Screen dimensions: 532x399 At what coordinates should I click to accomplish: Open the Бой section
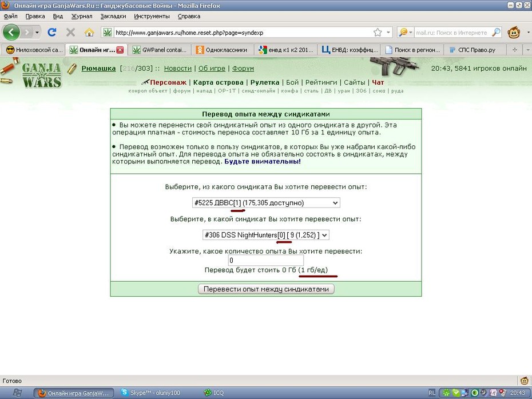point(292,82)
